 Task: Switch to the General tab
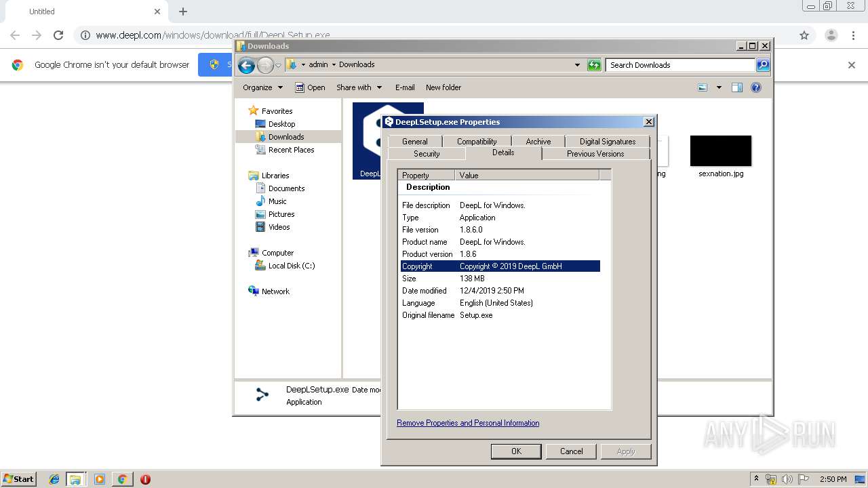click(x=414, y=142)
